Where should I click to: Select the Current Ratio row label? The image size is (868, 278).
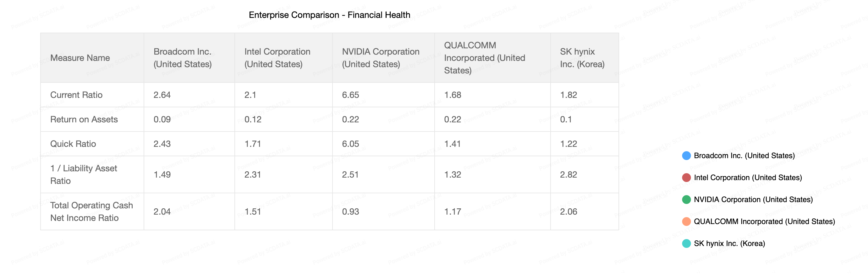(x=76, y=95)
